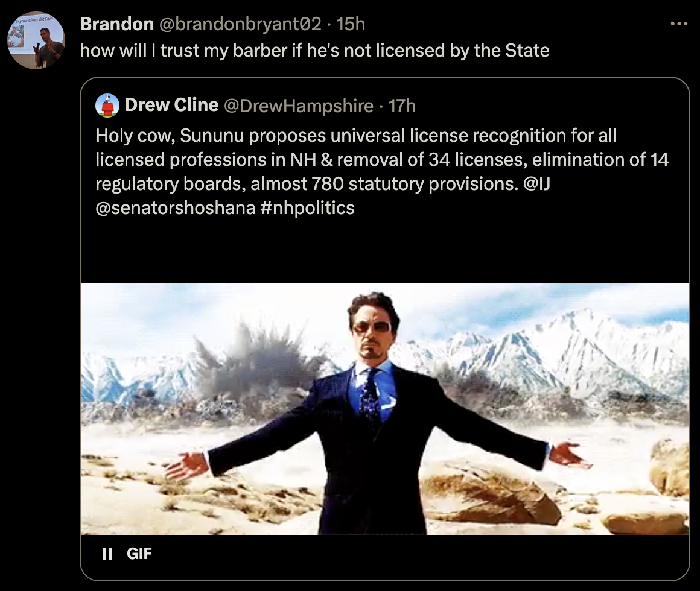700x591 pixels.
Task: Open the @brandonbryant02 handle
Action: click(x=240, y=24)
